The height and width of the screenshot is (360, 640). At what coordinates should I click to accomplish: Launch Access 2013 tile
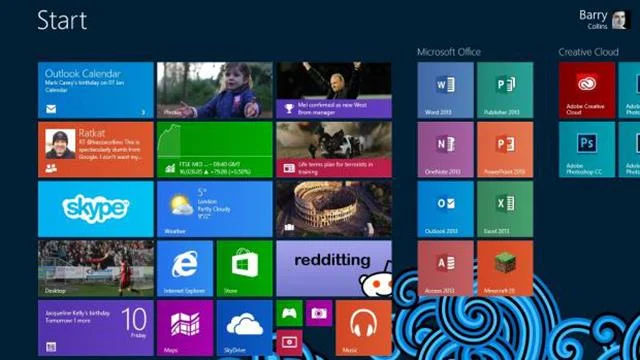(x=445, y=268)
